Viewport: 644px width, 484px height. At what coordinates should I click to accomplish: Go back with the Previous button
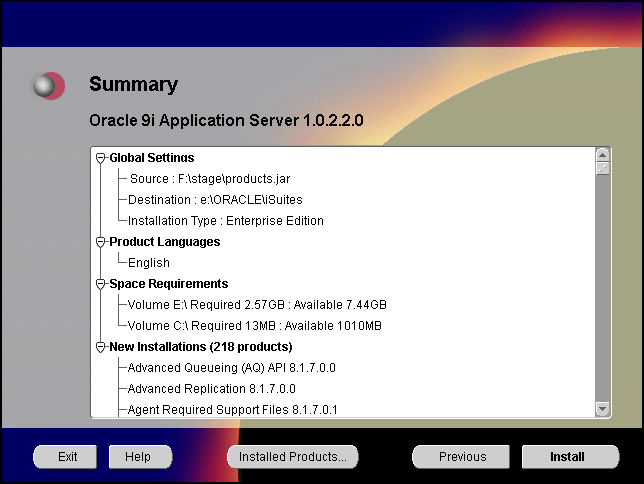pos(461,456)
